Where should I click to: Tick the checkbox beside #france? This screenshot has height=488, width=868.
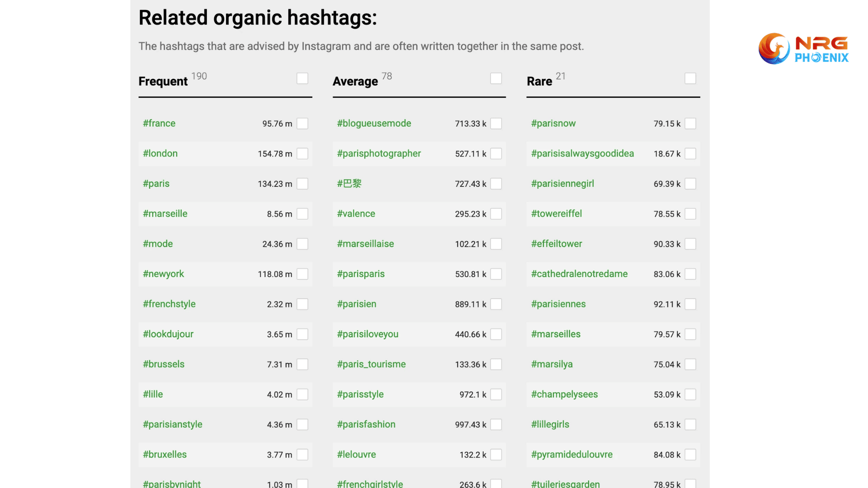[302, 123]
